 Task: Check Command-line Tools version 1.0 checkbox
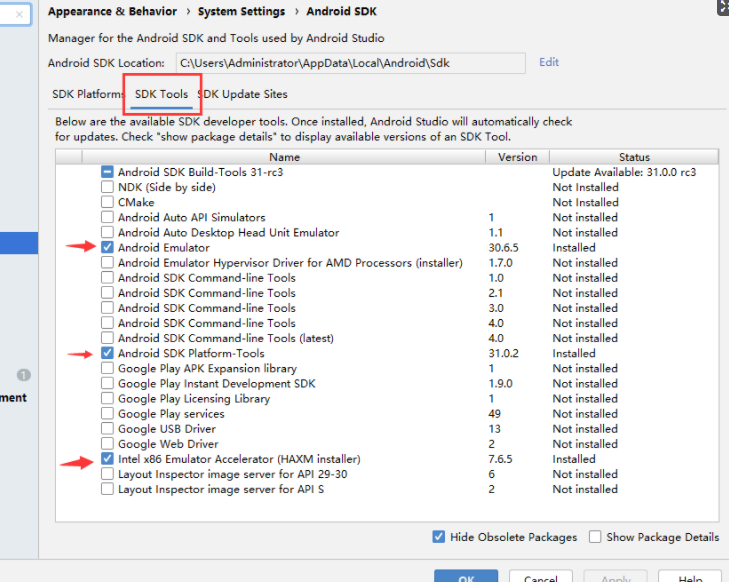(x=107, y=278)
